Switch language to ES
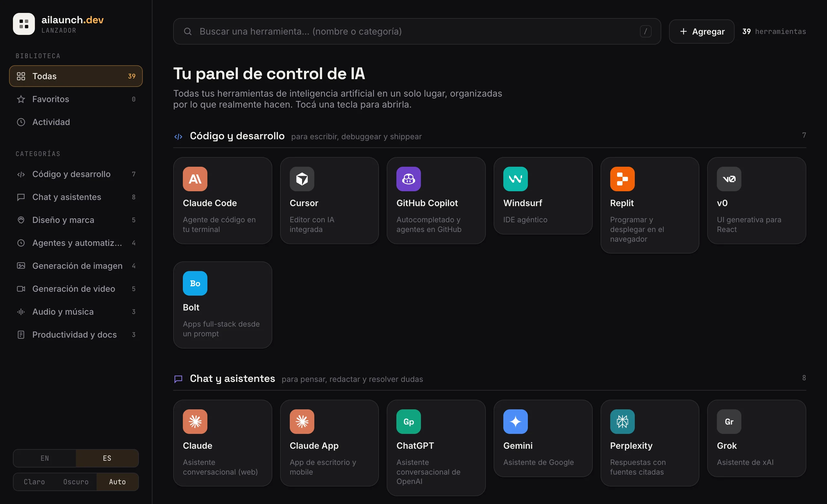The image size is (827, 504). [107, 458]
